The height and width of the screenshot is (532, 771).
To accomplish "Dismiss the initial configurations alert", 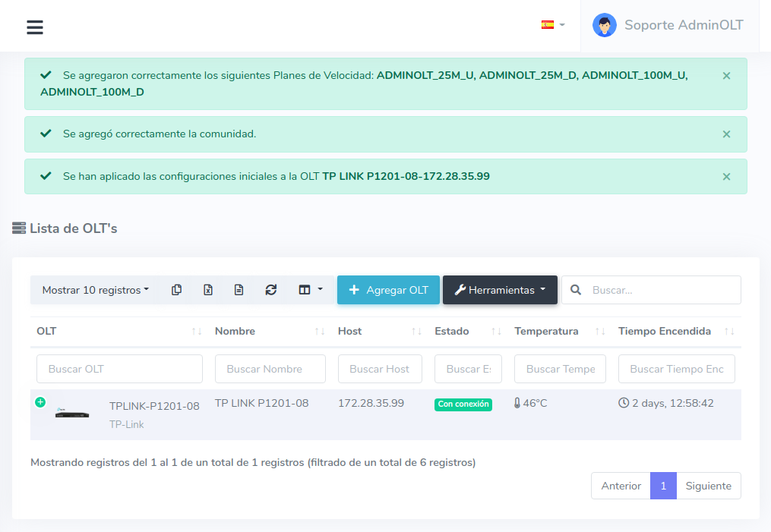I will [x=726, y=177].
